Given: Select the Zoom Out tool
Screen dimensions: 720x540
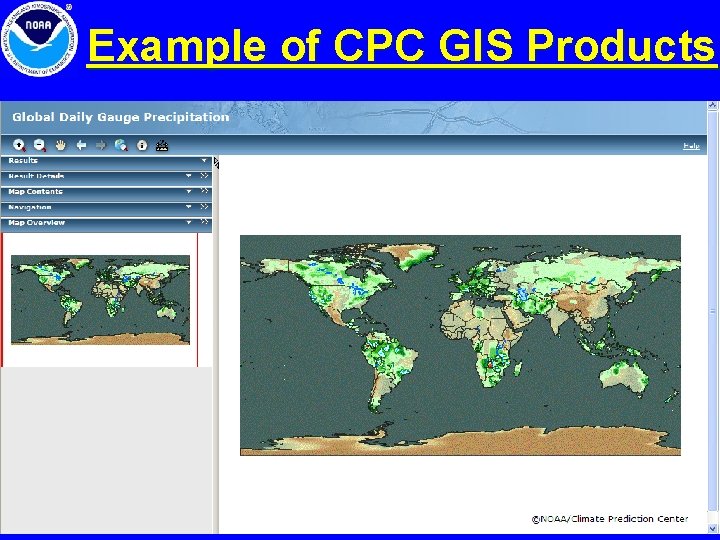Looking at the screenshot, I should [x=40, y=146].
